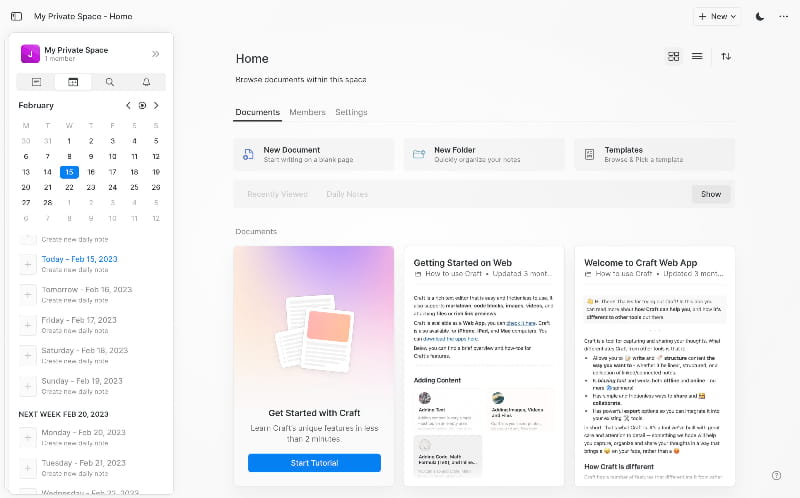Open Tuesday - Feb 21, 2023 entry
Image resolution: width=800 pixels, height=498 pixels.
point(83,463)
